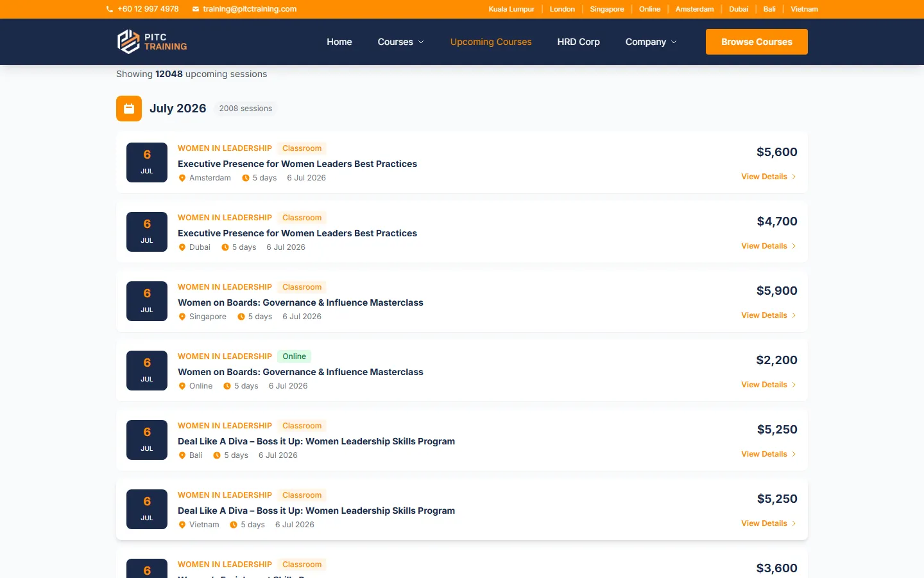Click the $5,600 price text

[777, 152]
